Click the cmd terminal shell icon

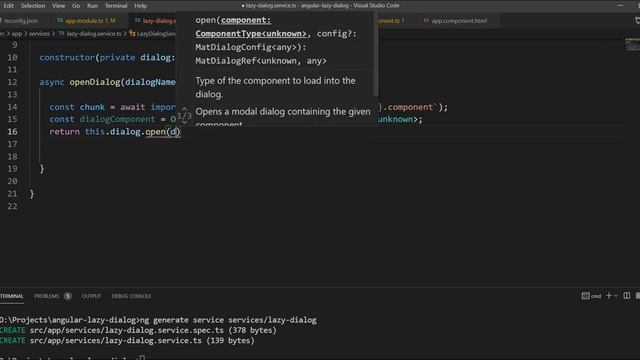(585, 296)
